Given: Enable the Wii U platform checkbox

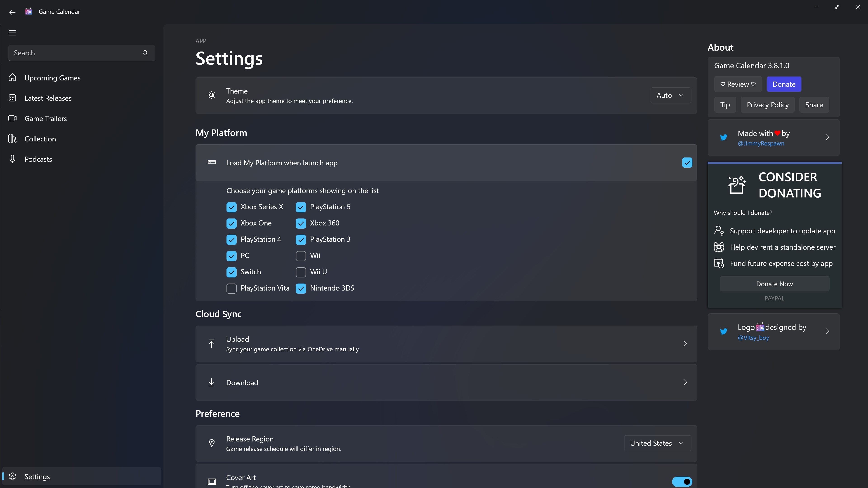Looking at the screenshot, I should point(301,272).
